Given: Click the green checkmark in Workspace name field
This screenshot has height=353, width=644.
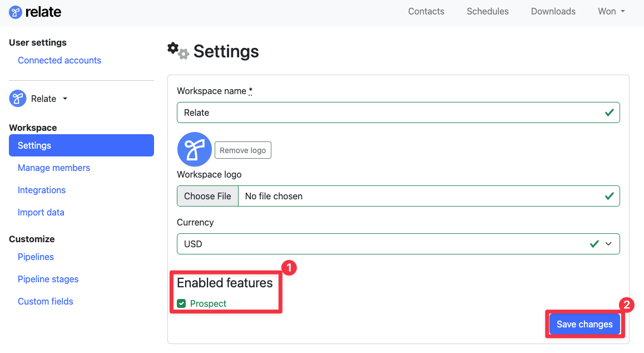Looking at the screenshot, I should pyautogui.click(x=609, y=112).
